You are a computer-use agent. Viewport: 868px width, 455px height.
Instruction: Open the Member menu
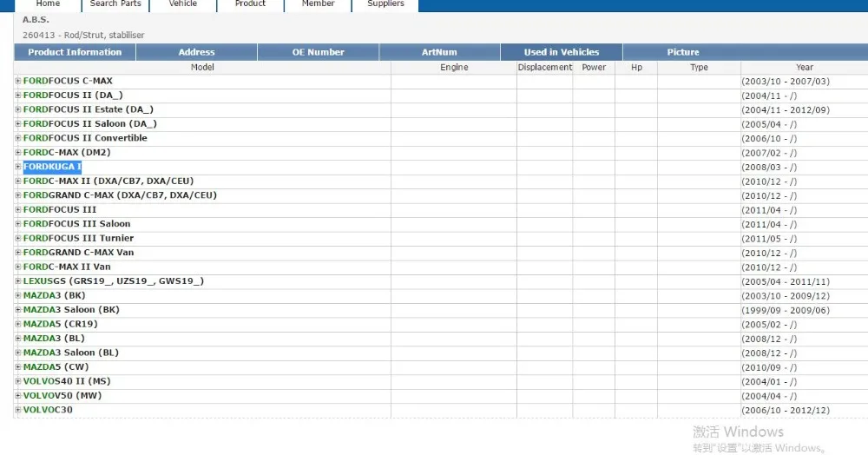coord(318,4)
